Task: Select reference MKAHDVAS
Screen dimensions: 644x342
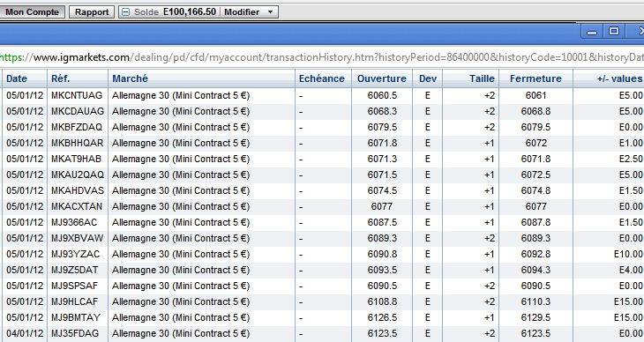Action: tap(78, 190)
